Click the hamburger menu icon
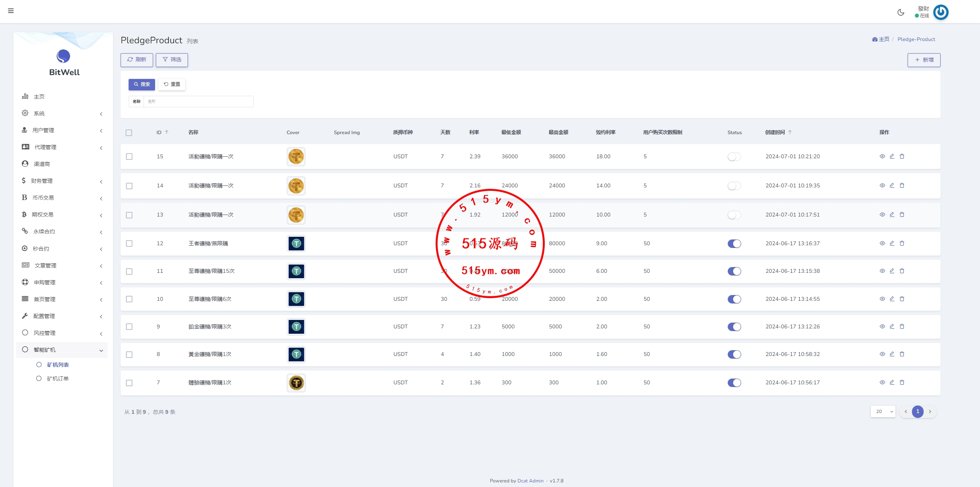Viewport: 980px width, 487px height. pyautogui.click(x=11, y=11)
